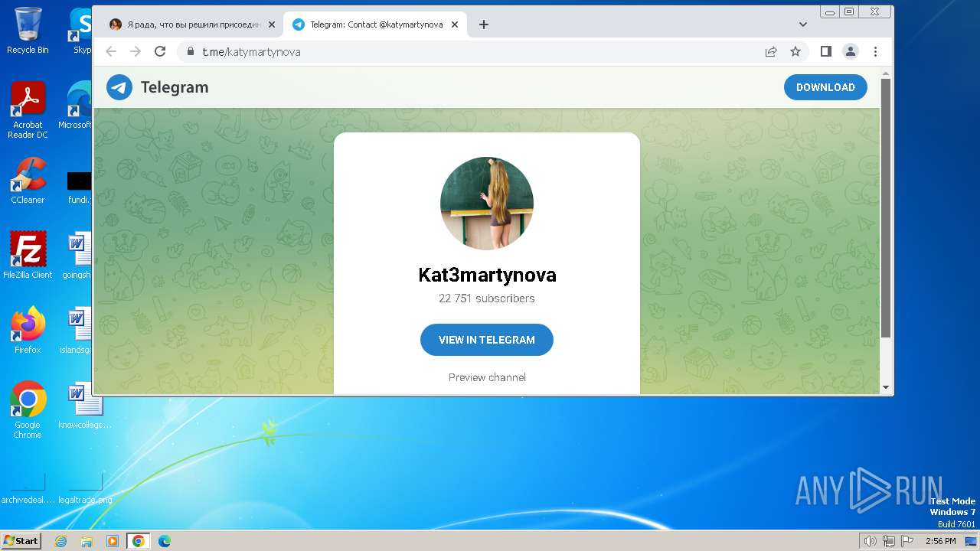This screenshot has height=551, width=980.
Task: Click the scrollbar down arrow
Action: click(x=886, y=387)
